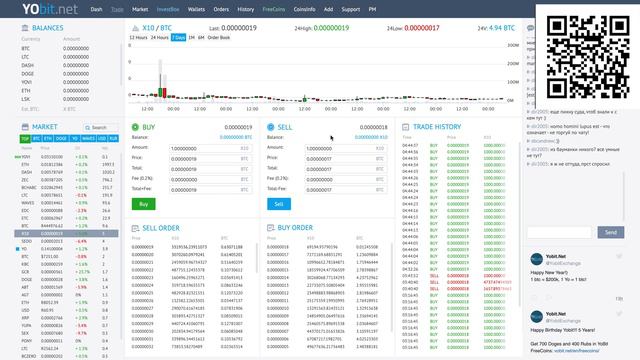Select the 7 Days chart range
Screen dimensions: 640x360
click(x=178, y=38)
